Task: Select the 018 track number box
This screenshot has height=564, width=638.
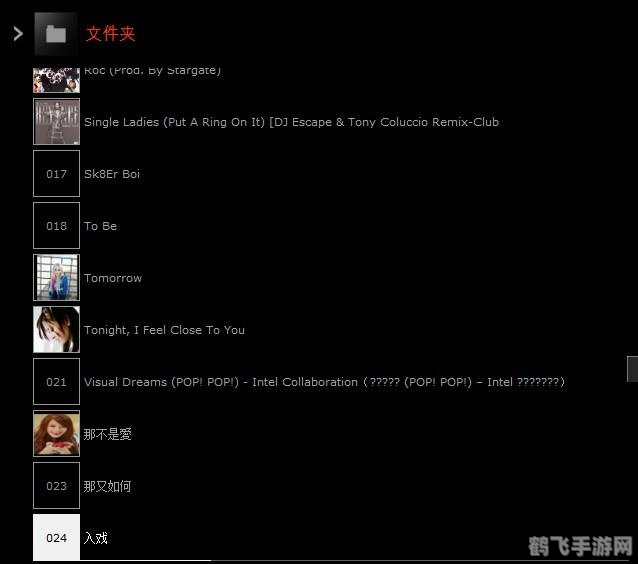Action: (56, 226)
